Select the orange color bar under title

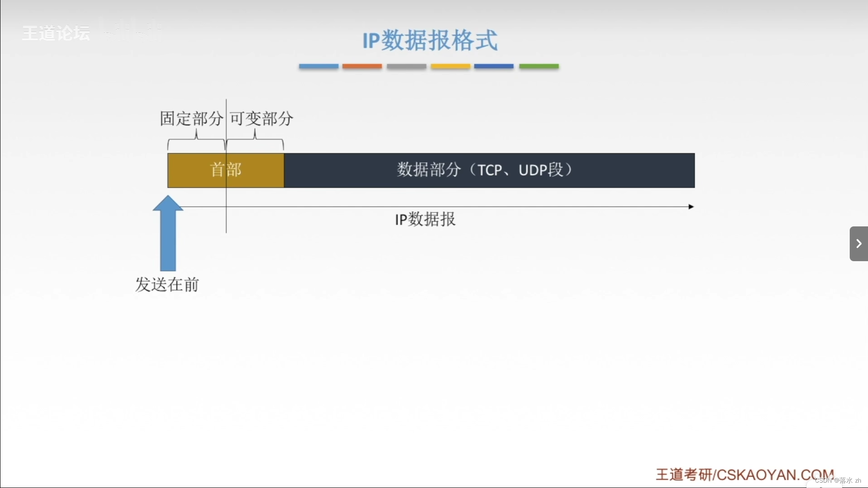click(362, 66)
